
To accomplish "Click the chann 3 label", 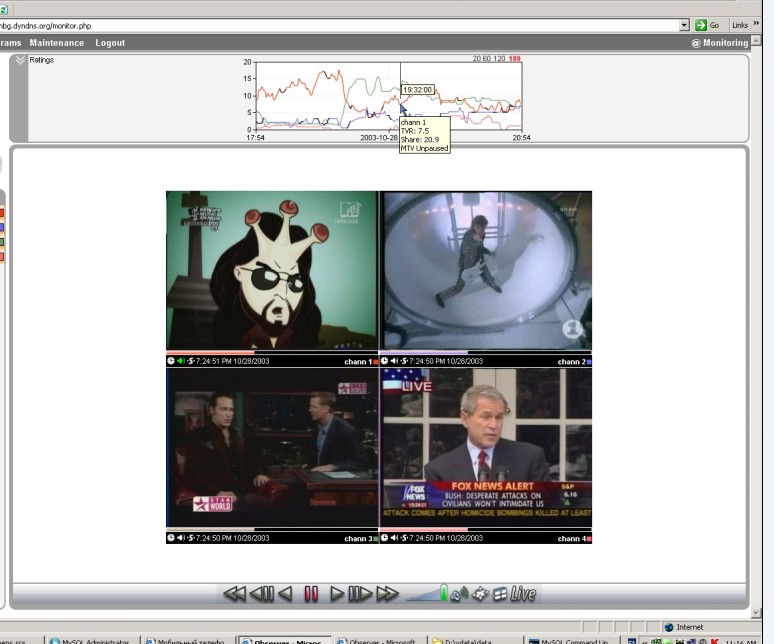I will [358, 538].
